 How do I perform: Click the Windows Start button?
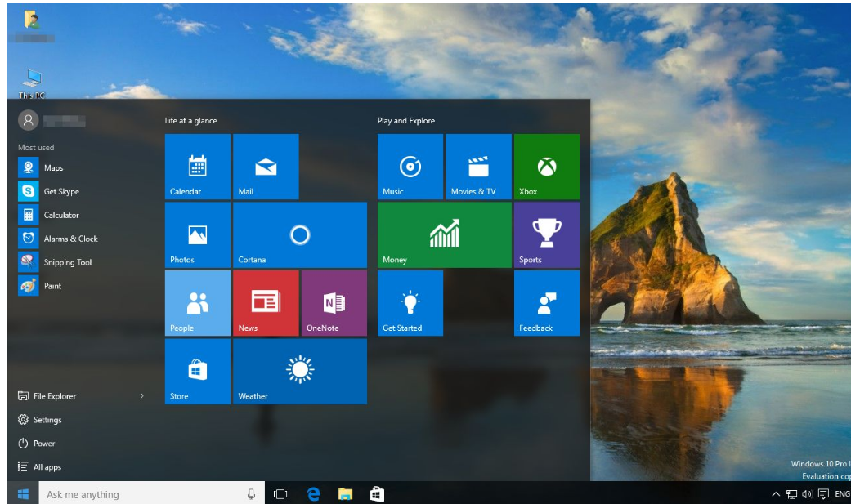[x=23, y=493]
